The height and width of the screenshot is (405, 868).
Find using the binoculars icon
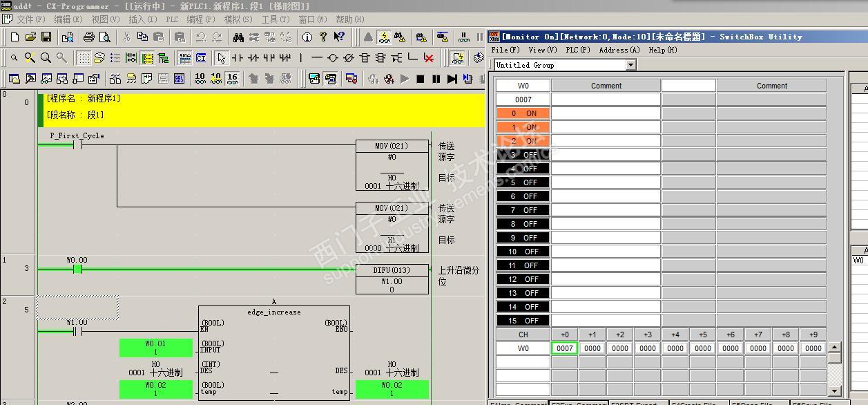click(x=238, y=37)
